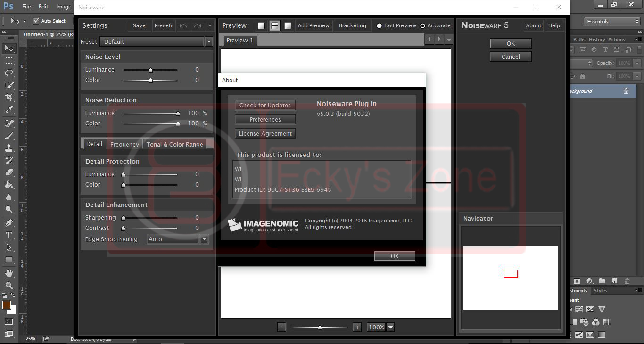Screen dimensions: 644x344
Task: Switch to single preview layout
Action: pyautogui.click(x=261, y=25)
